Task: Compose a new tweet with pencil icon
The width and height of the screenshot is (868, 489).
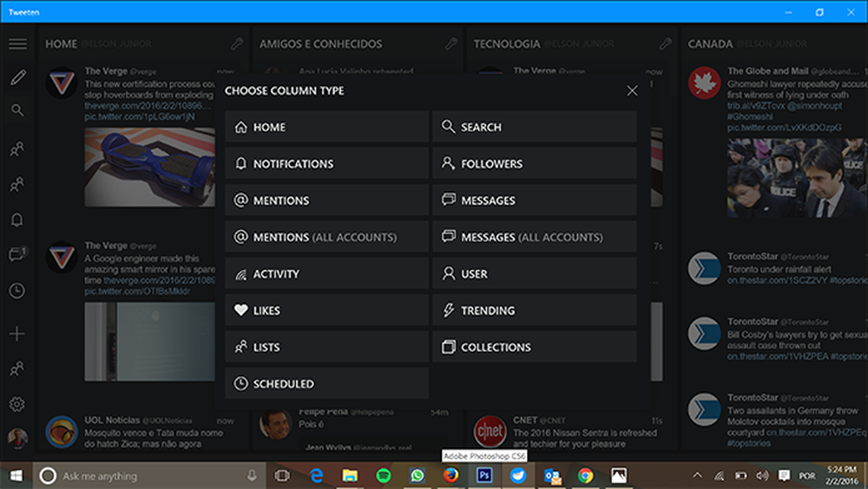Action: click(x=17, y=77)
